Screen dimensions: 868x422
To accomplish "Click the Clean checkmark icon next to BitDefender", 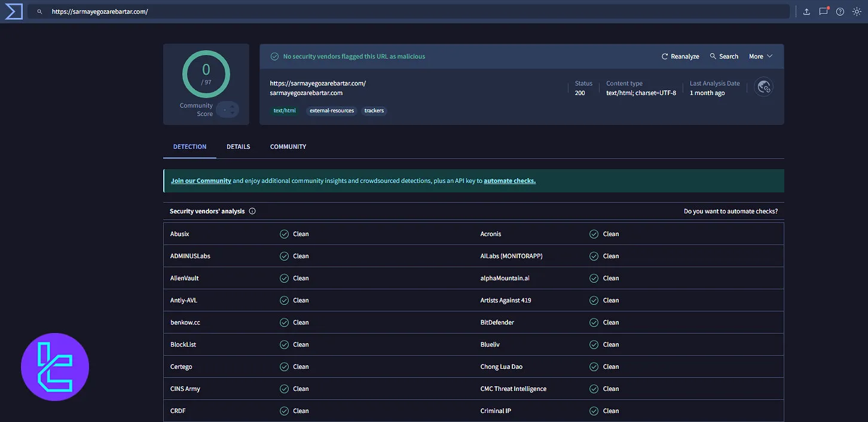I will point(593,322).
